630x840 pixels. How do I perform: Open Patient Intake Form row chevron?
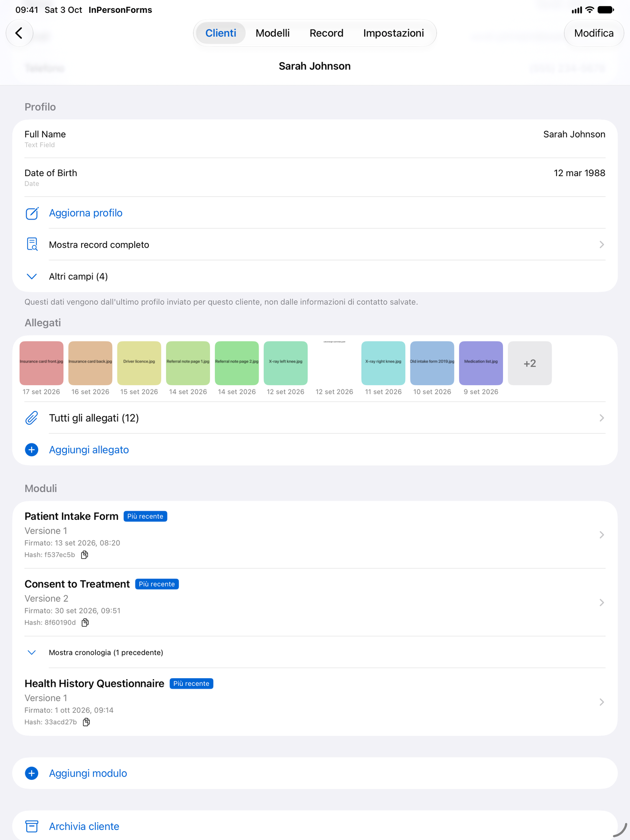tap(601, 535)
